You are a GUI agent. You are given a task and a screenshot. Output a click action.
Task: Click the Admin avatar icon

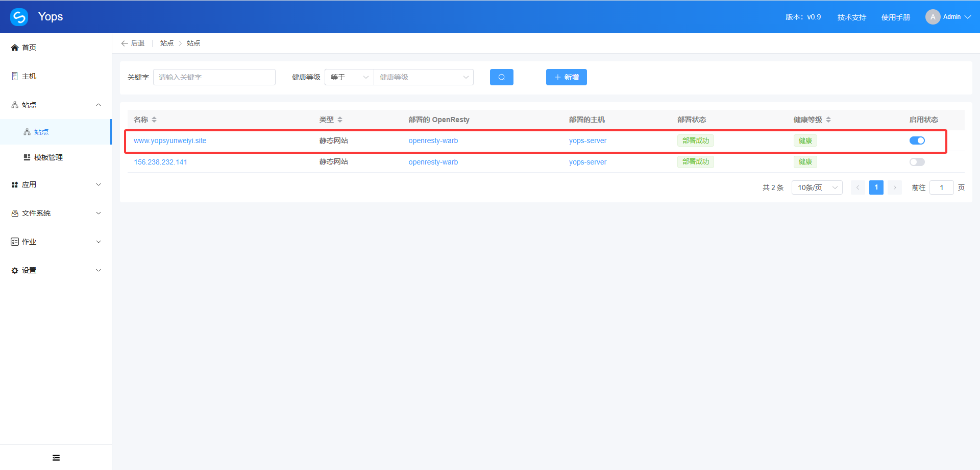(x=933, y=17)
